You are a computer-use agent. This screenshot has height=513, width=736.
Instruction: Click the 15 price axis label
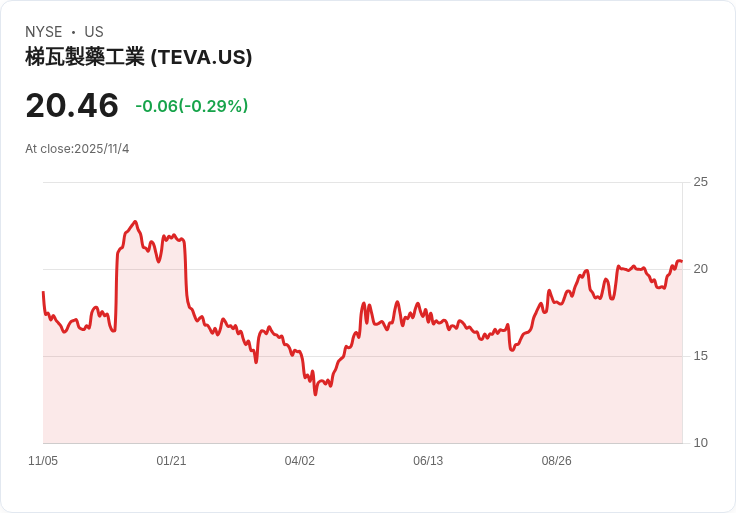(700, 356)
